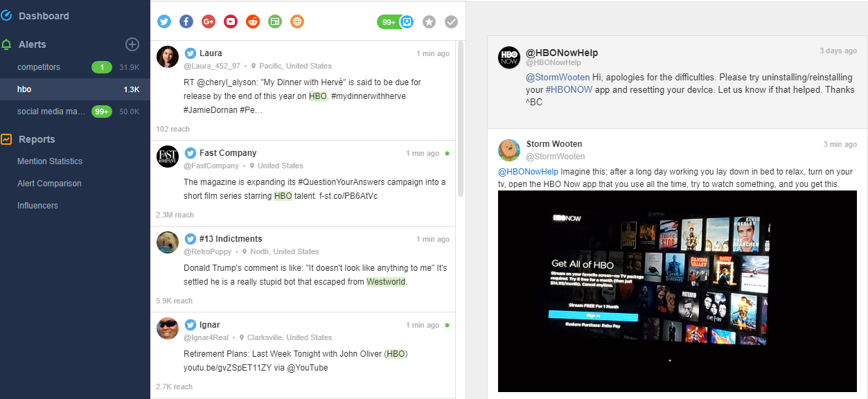Click the #HBONOW hashtag link
Screen dimensions: 868x399
[568, 90]
